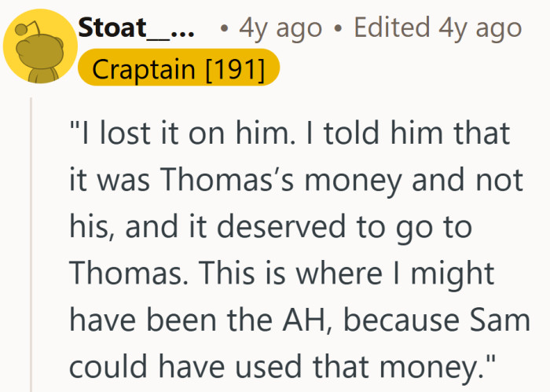Open the Stoat__ username profile link

point(135,27)
